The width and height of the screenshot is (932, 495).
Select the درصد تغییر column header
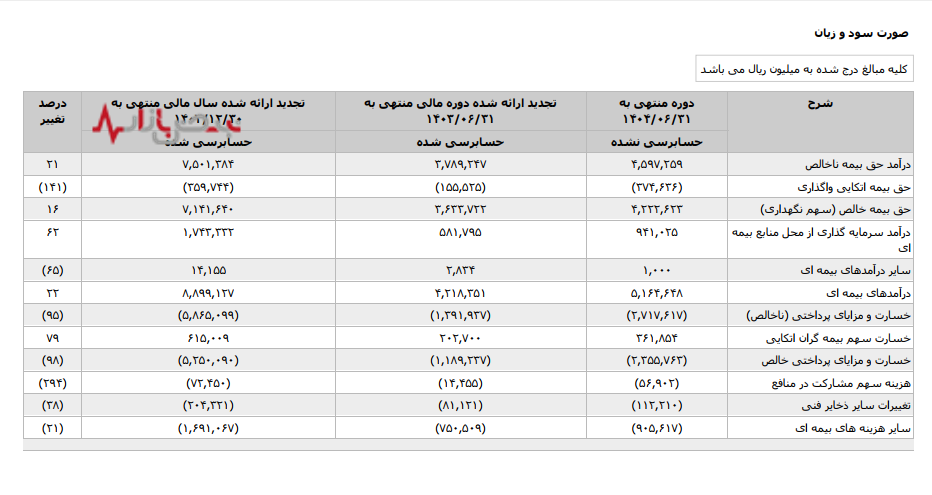coord(52,110)
